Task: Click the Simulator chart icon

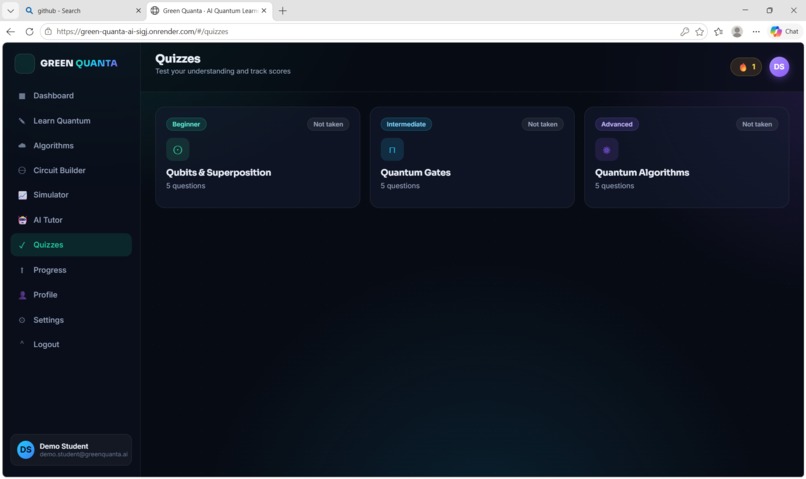Action: point(22,195)
